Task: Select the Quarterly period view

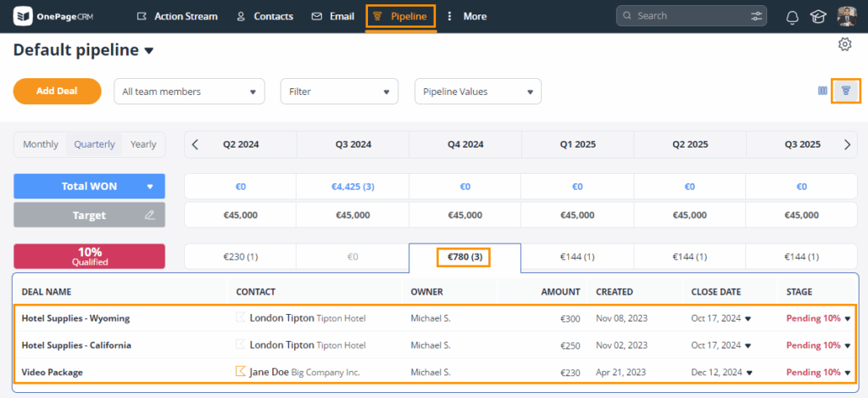Action: (94, 144)
